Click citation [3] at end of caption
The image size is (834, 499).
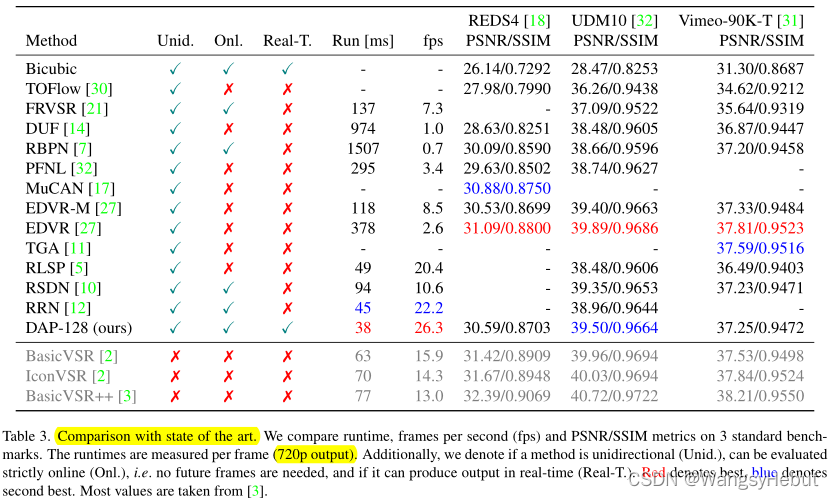pyautogui.click(x=255, y=490)
